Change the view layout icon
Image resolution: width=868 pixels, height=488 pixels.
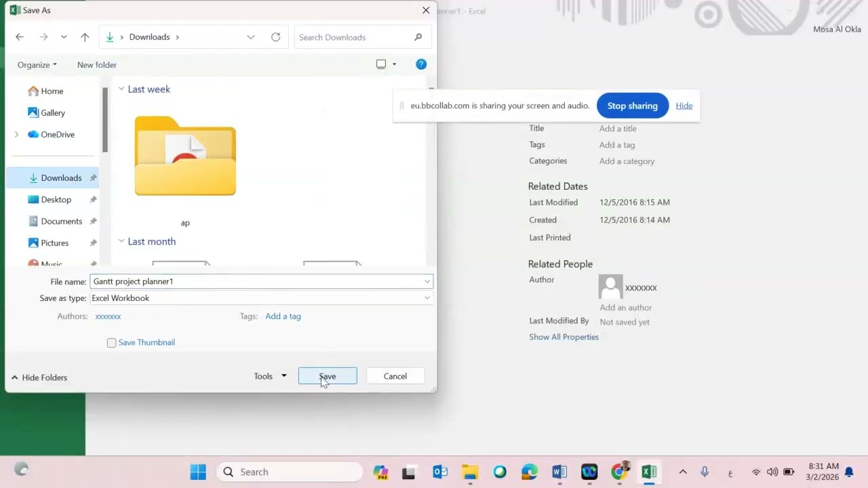381,64
